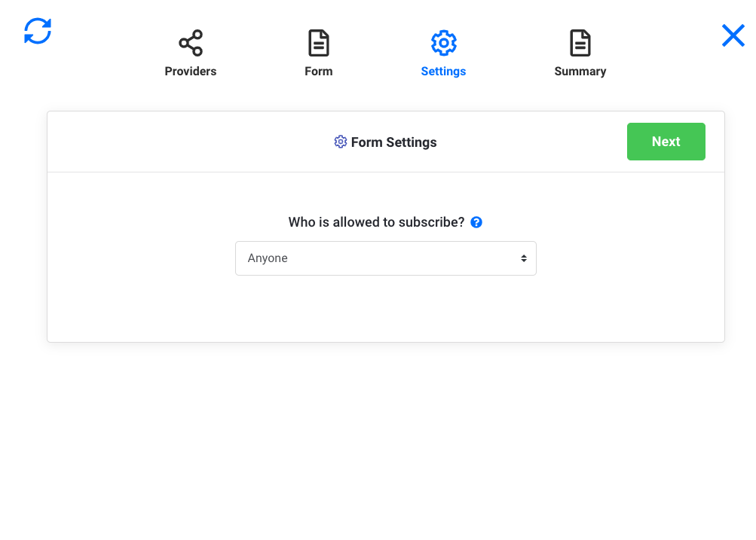Click the gear icon beside Form Settings title

(340, 142)
